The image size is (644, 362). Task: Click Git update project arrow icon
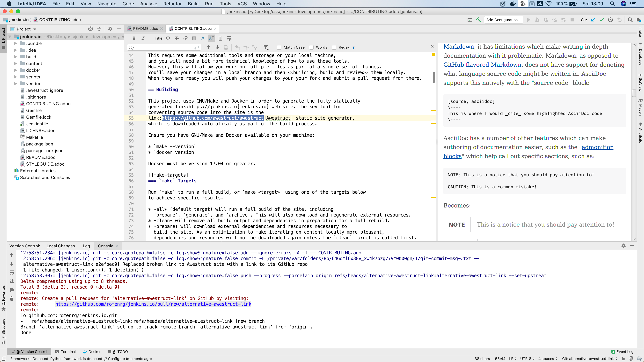593,20
